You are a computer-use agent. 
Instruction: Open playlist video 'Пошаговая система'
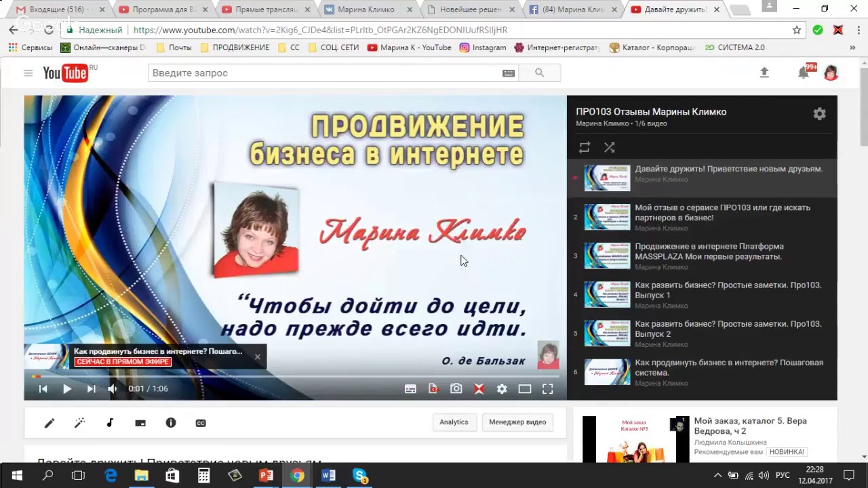point(702,371)
